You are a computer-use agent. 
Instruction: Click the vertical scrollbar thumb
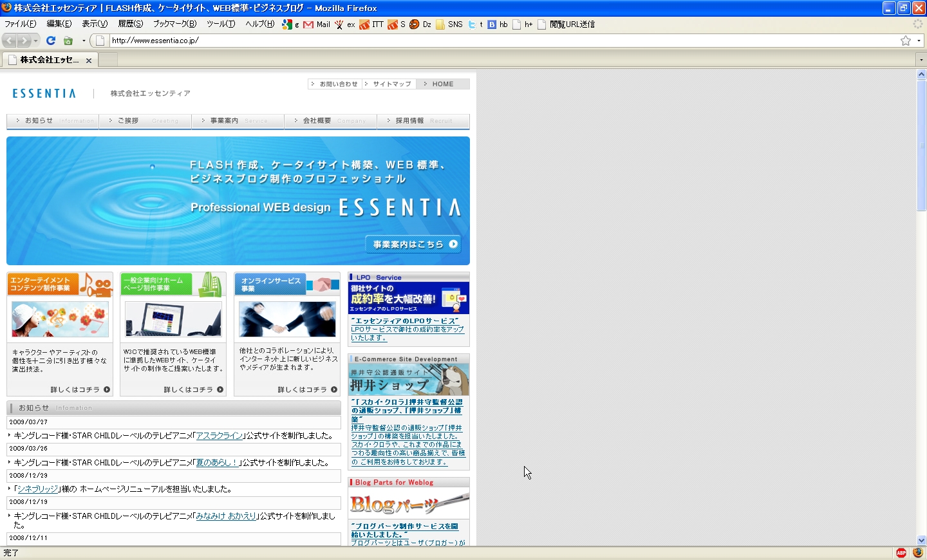click(x=921, y=145)
